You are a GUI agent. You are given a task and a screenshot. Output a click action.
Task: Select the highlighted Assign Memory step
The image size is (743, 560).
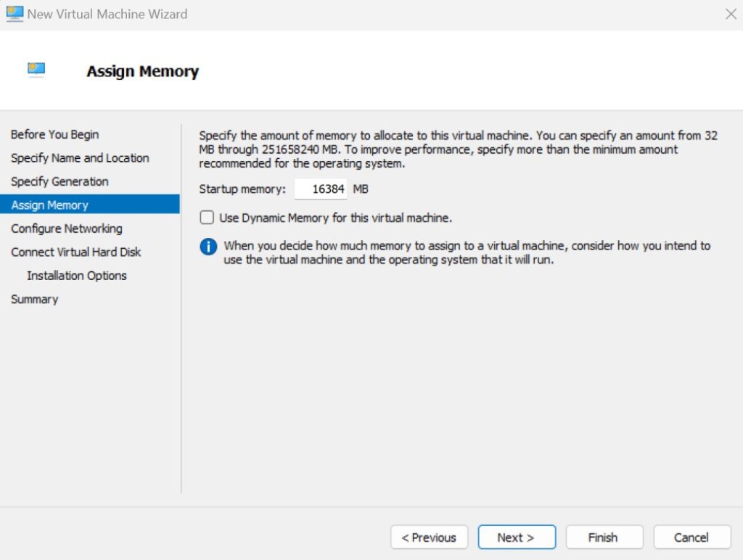[50, 205]
